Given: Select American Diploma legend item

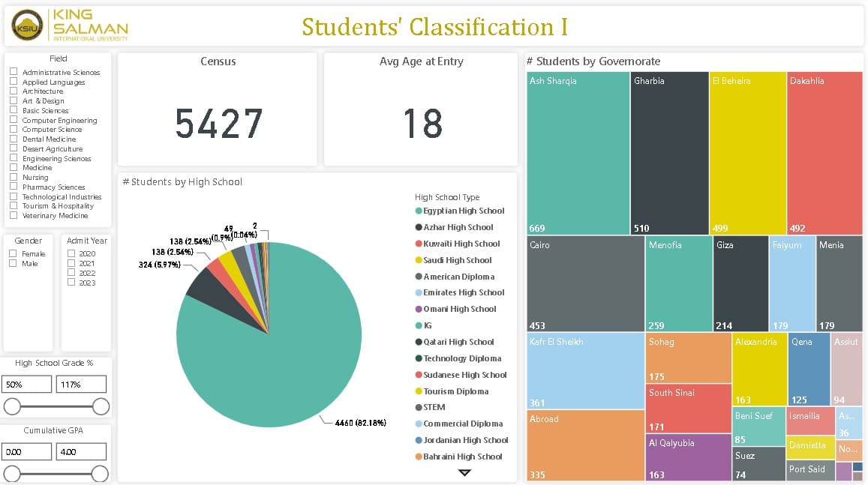Looking at the screenshot, I should coord(455,277).
